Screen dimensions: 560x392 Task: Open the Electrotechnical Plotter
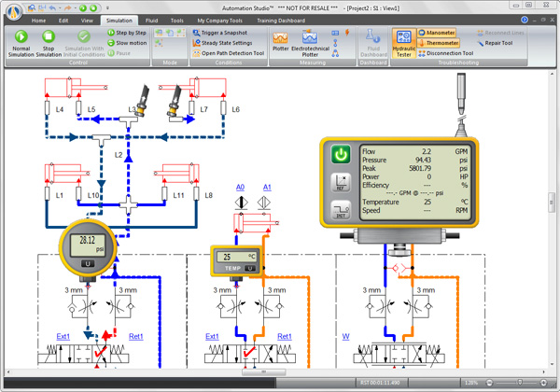click(x=310, y=44)
